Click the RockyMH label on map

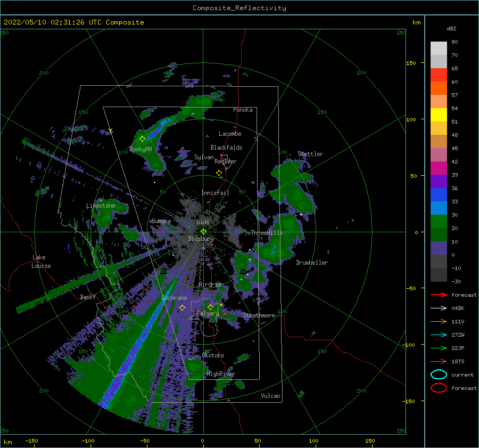[x=141, y=149]
